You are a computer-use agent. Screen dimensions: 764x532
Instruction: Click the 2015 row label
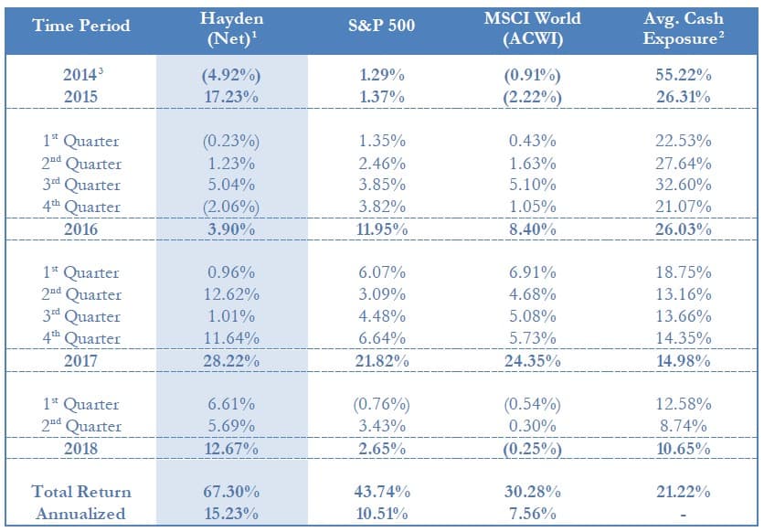click(80, 97)
